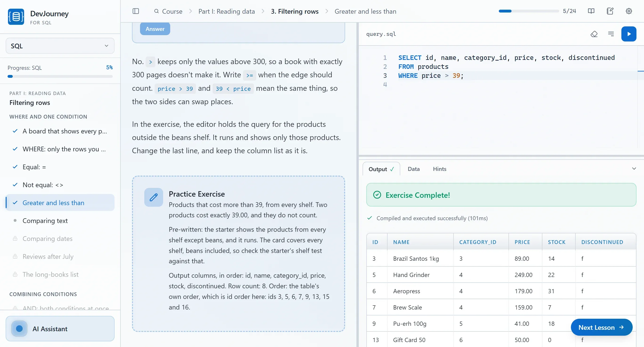Image resolution: width=644 pixels, height=347 pixels.
Task: Click the AI Assistant blue circle icon
Action: tap(19, 329)
